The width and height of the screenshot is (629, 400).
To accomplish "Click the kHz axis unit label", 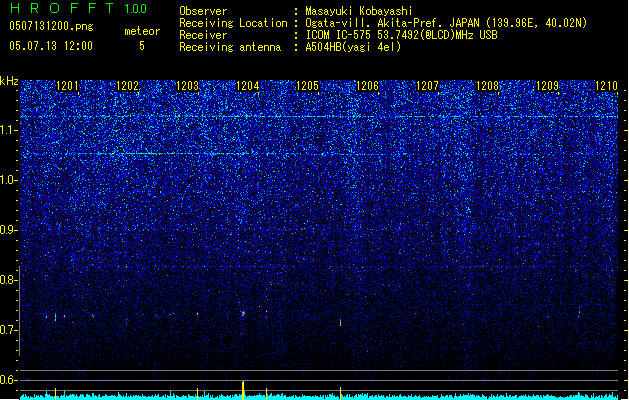I will 9,81.
